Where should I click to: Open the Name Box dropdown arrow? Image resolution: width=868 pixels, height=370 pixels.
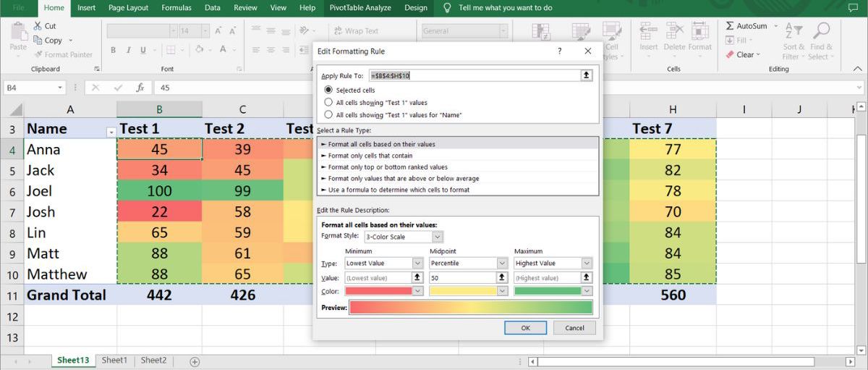[x=60, y=88]
